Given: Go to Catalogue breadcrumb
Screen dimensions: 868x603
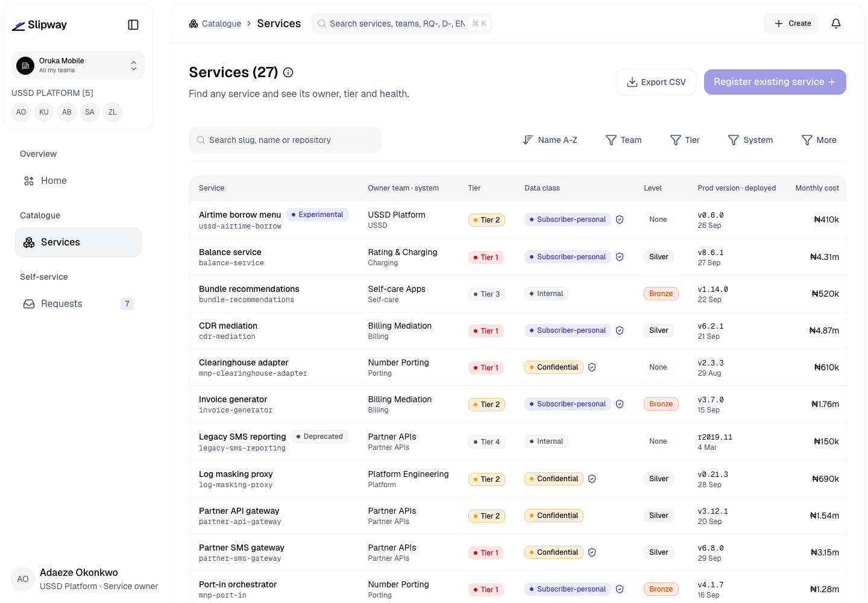Looking at the screenshot, I should (x=215, y=24).
